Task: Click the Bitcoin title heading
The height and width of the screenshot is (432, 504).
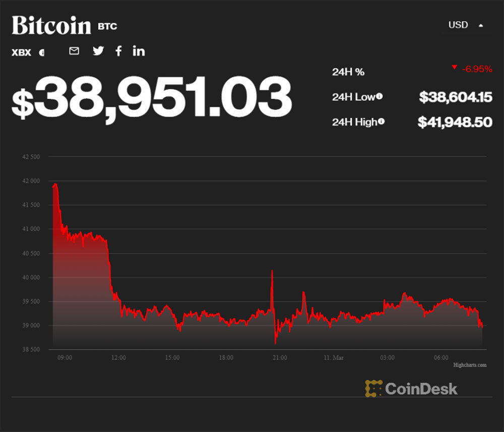Action: pyautogui.click(x=51, y=25)
